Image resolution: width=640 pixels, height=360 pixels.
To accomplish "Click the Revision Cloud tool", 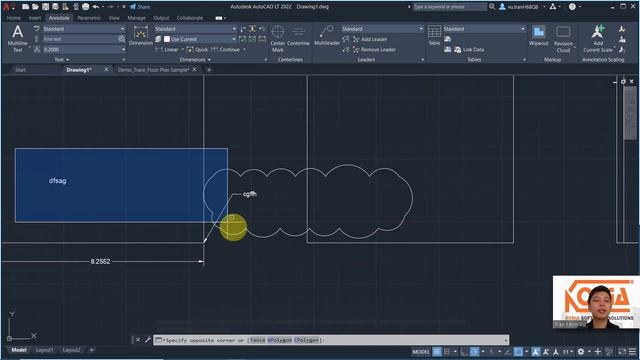I will [563, 39].
